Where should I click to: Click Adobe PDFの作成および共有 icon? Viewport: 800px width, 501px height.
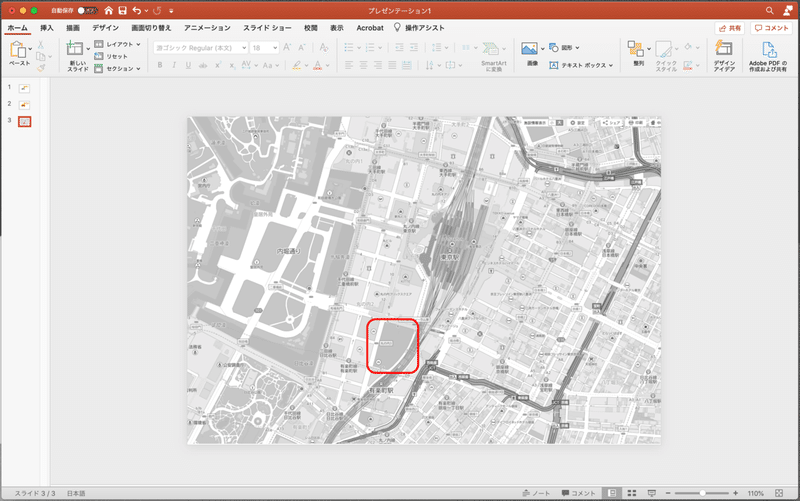(x=768, y=49)
